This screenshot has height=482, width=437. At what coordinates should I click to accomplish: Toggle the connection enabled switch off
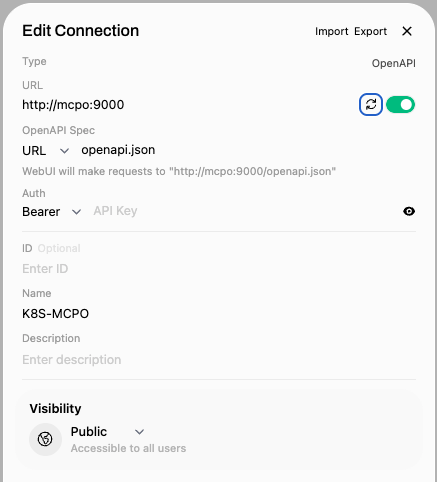pyautogui.click(x=400, y=105)
